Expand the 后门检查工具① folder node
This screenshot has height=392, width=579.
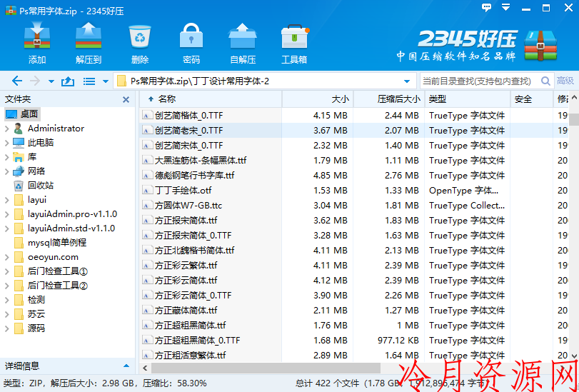click(6, 271)
